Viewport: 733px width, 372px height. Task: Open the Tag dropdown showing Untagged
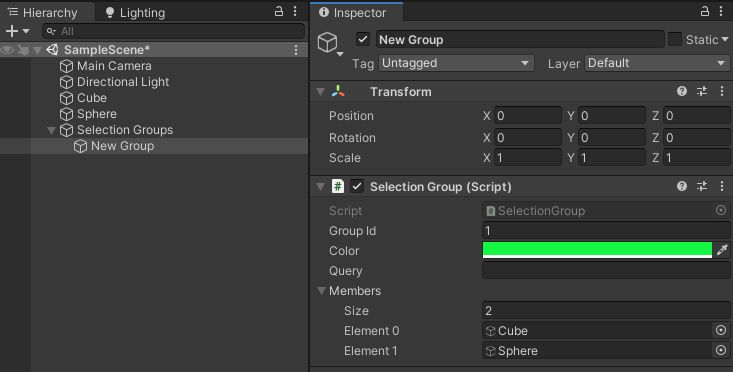point(456,63)
